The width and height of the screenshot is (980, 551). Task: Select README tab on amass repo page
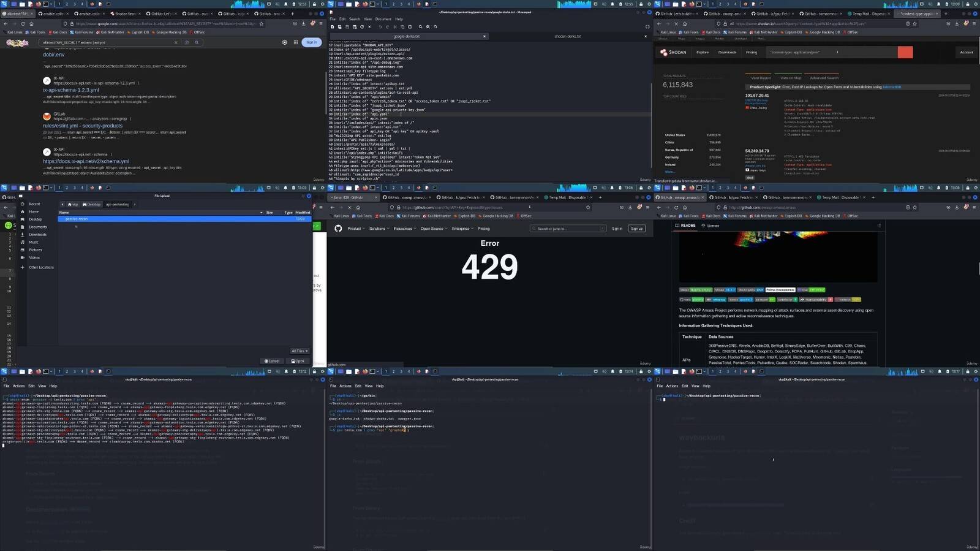coord(685,226)
